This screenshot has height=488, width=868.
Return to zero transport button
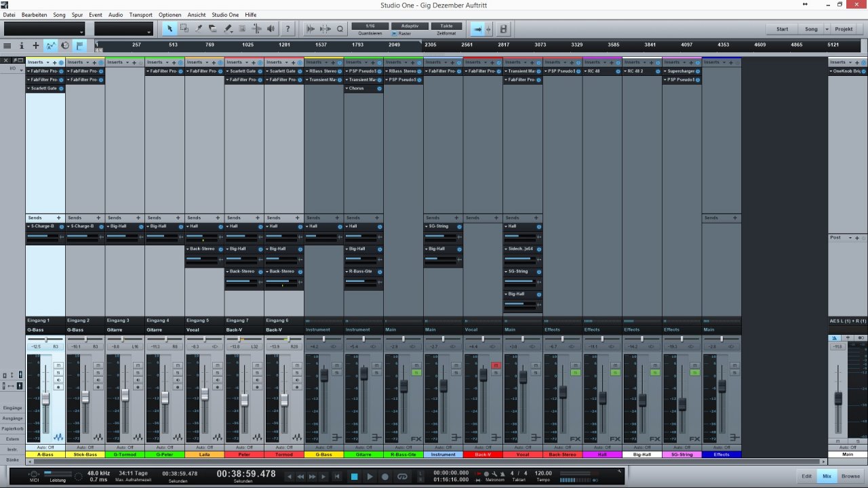click(336, 476)
